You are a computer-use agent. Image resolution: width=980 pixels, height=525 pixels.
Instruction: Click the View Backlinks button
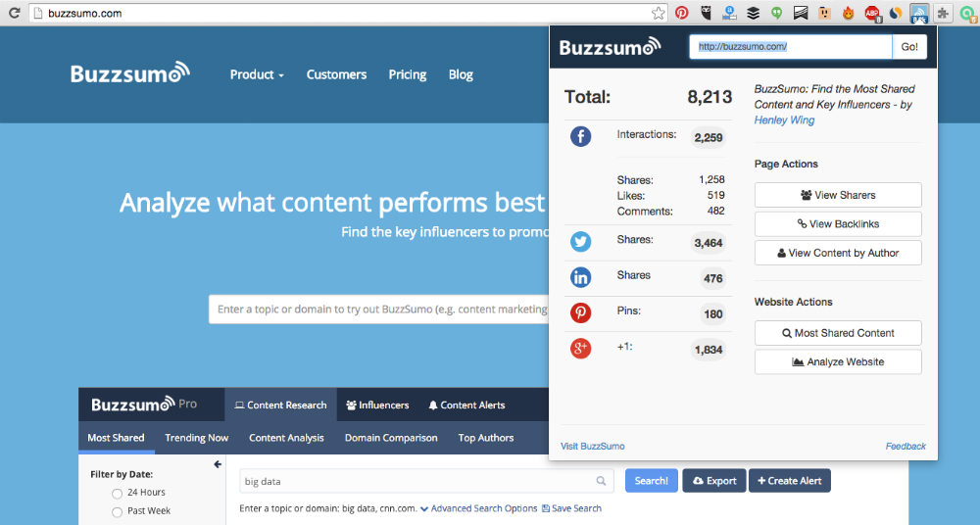click(838, 223)
